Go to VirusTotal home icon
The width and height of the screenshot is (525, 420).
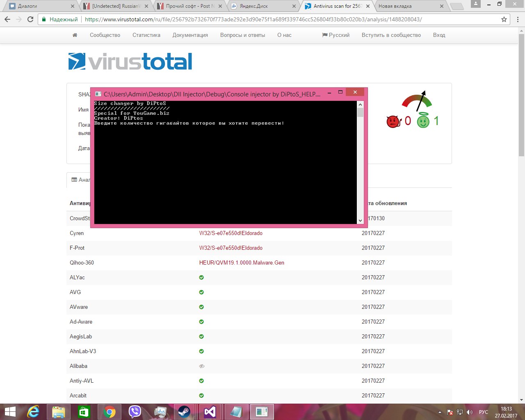click(x=75, y=35)
